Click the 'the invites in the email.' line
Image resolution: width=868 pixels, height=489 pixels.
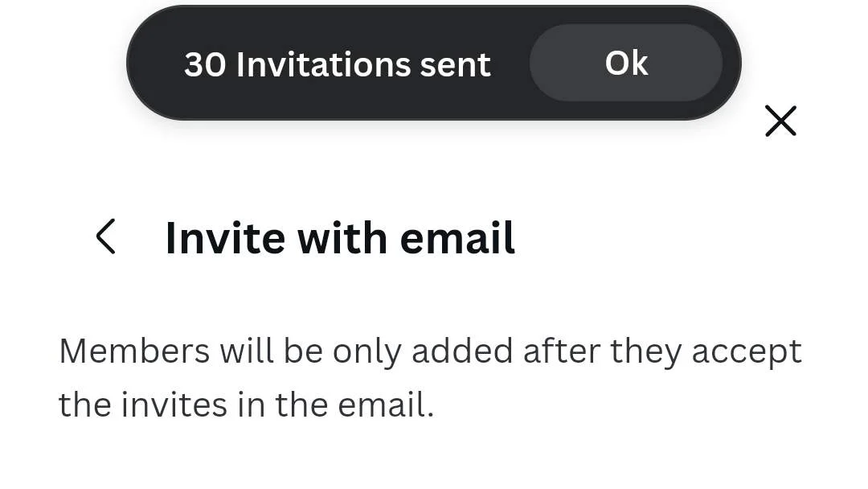coord(247,405)
